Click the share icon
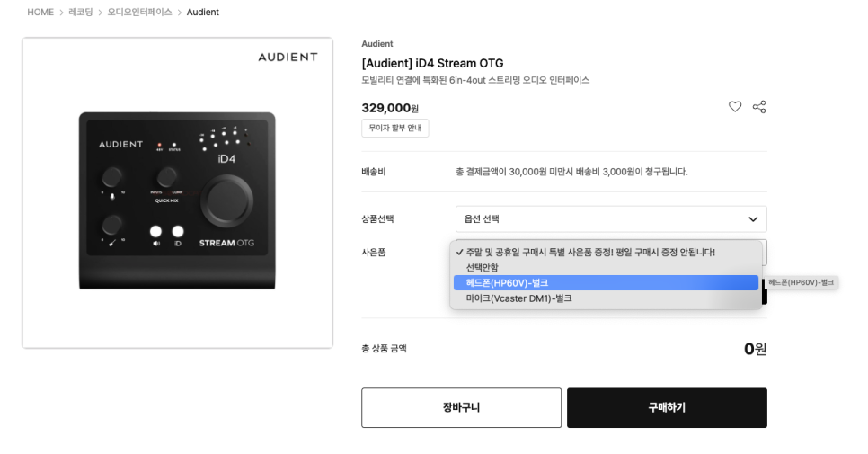The image size is (868, 454). (x=759, y=107)
